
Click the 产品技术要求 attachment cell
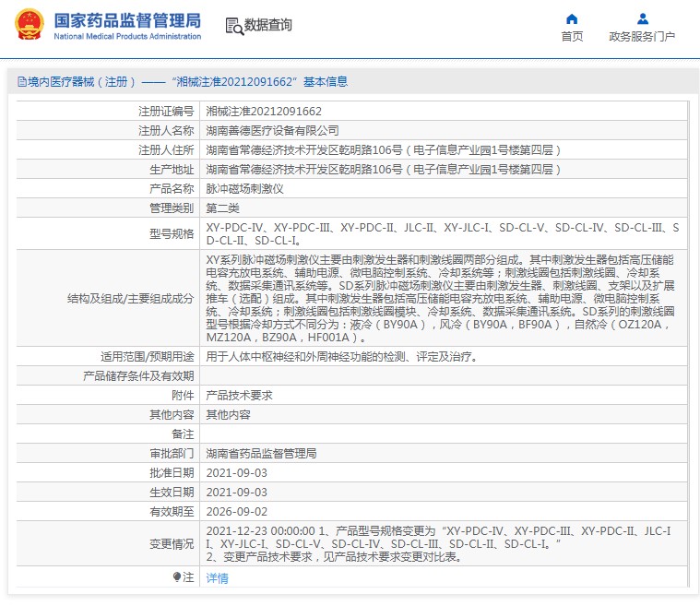point(239,395)
